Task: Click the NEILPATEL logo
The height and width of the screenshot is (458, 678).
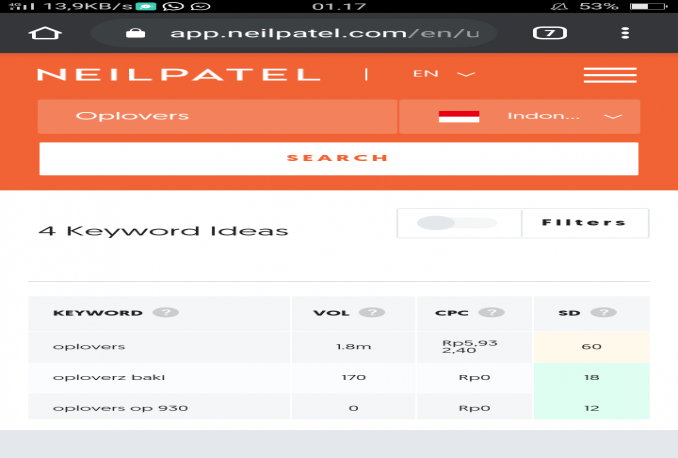Action: [178, 75]
